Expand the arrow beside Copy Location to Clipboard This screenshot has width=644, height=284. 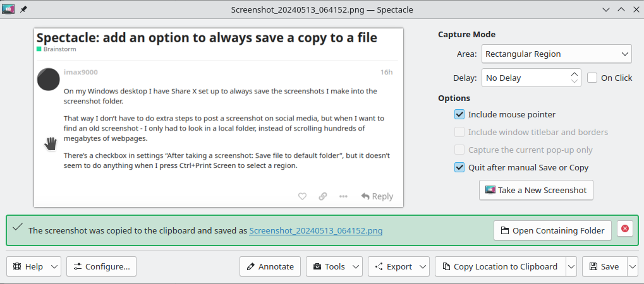click(x=571, y=267)
